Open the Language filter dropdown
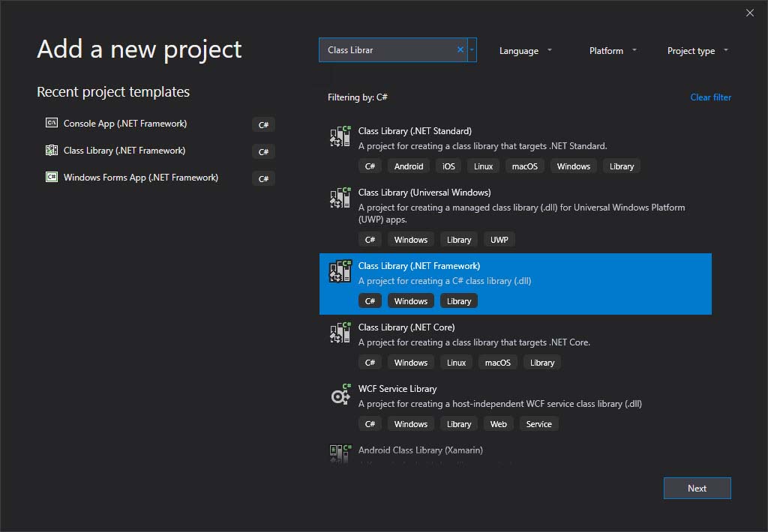This screenshot has height=532, width=768. point(525,50)
